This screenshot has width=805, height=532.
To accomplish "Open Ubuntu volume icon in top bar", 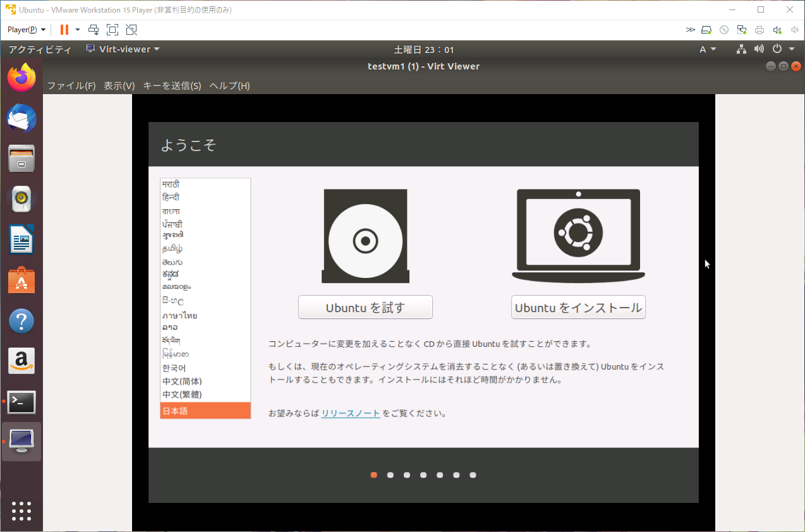I will pos(759,49).
